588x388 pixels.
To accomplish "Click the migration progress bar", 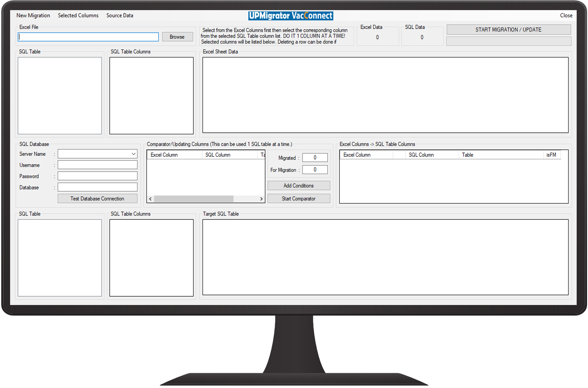I will pos(509,41).
